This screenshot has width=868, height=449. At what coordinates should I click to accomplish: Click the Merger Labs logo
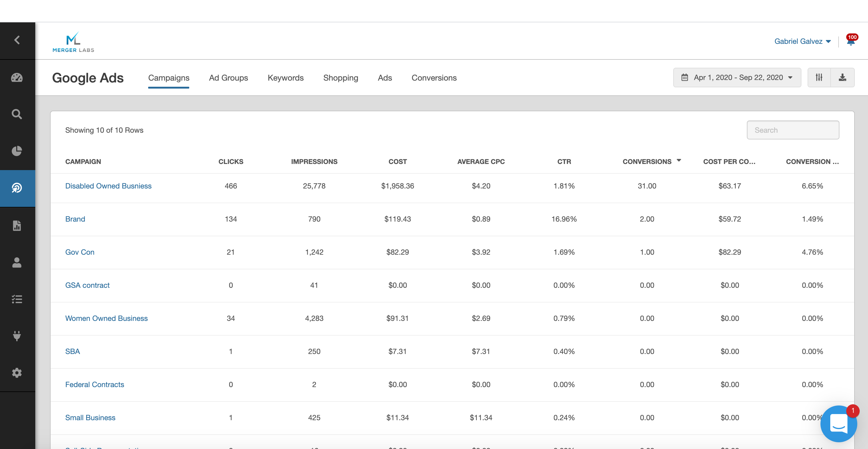tap(73, 42)
